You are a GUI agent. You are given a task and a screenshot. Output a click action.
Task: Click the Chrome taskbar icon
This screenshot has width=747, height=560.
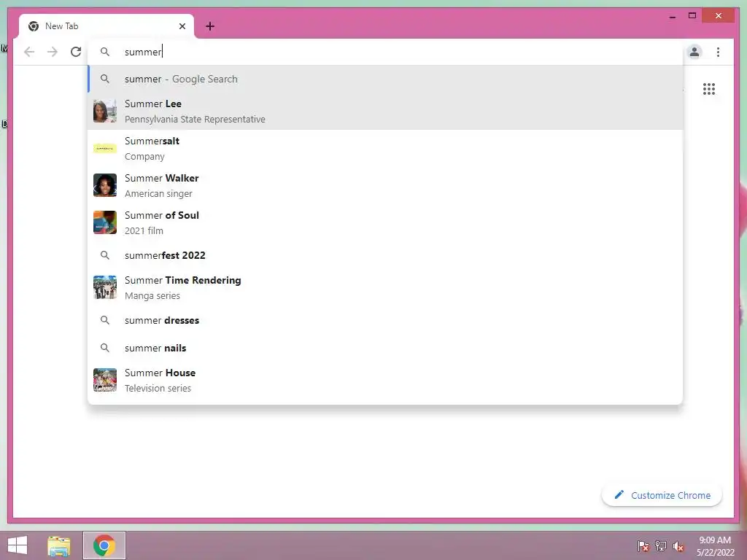[x=104, y=545]
